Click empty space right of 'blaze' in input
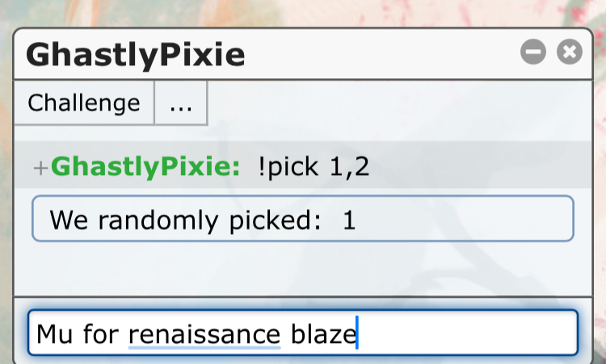 coord(469,334)
